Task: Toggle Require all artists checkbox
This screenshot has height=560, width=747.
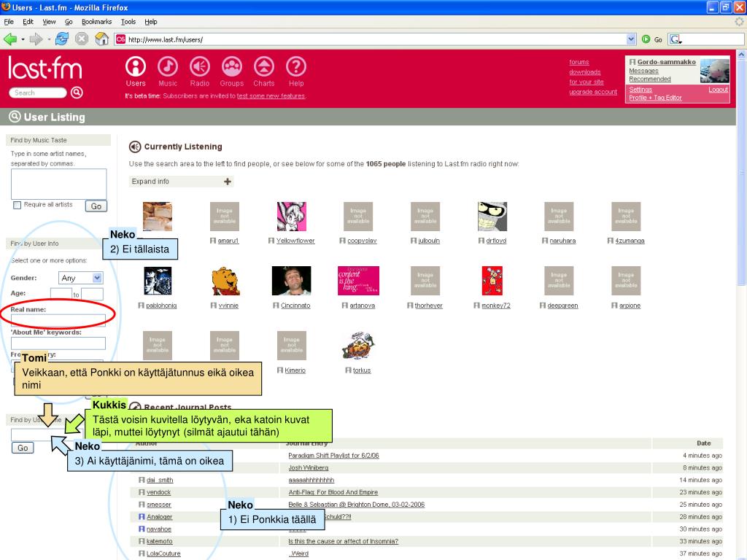Action: tap(18, 205)
